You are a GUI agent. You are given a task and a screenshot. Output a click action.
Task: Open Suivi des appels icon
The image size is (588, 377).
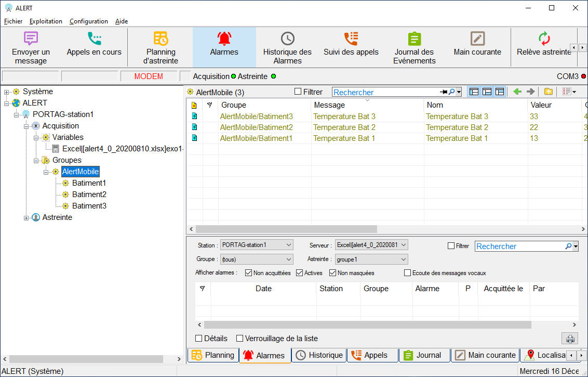click(351, 39)
